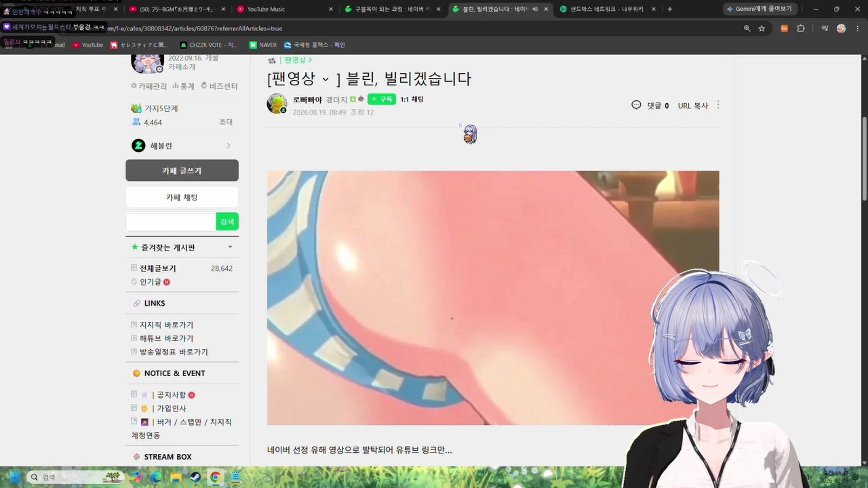Viewport: 868px width, 488px height.
Task: Open the comments via speech-bubble icon
Action: click(x=636, y=105)
